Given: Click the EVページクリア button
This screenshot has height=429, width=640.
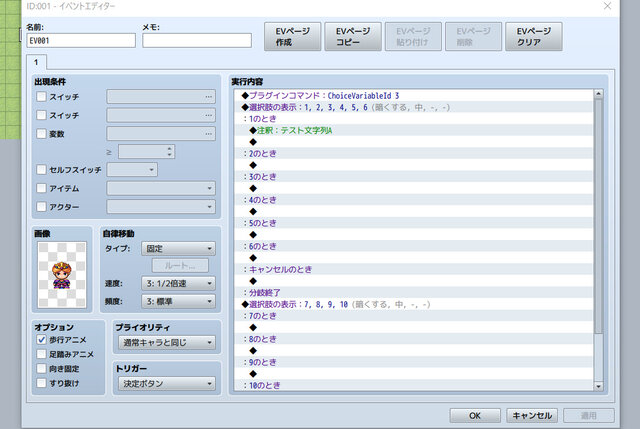Looking at the screenshot, I should click(x=533, y=36).
